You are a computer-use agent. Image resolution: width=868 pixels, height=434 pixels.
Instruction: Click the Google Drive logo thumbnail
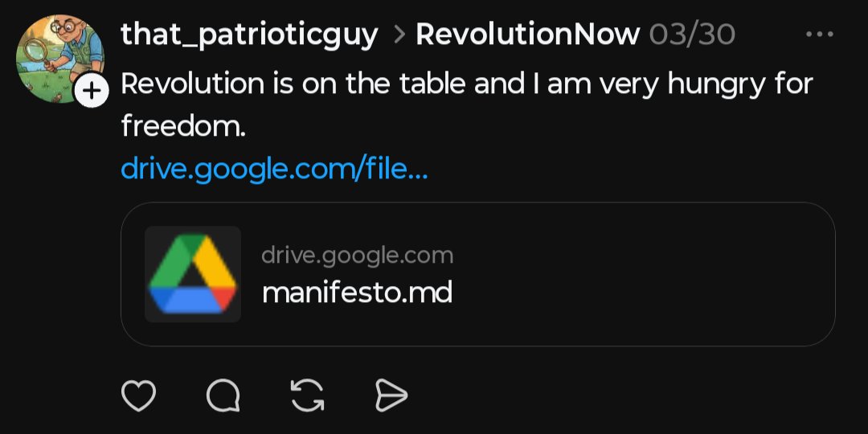pos(193,274)
